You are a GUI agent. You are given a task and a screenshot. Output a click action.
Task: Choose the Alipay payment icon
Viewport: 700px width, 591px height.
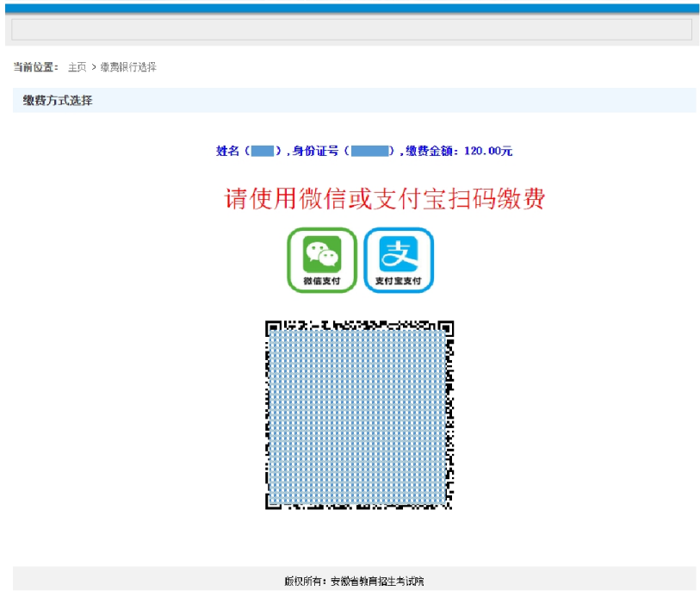[399, 260]
